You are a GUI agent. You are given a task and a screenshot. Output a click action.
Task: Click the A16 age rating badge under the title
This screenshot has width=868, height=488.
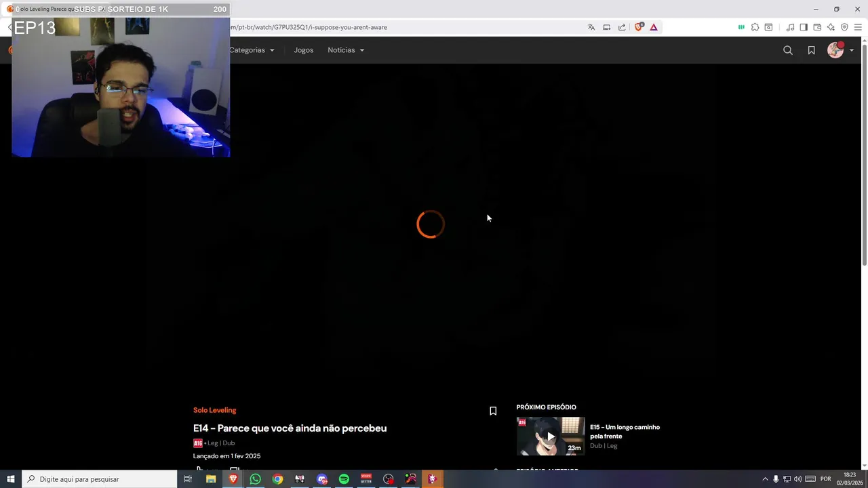point(198,443)
